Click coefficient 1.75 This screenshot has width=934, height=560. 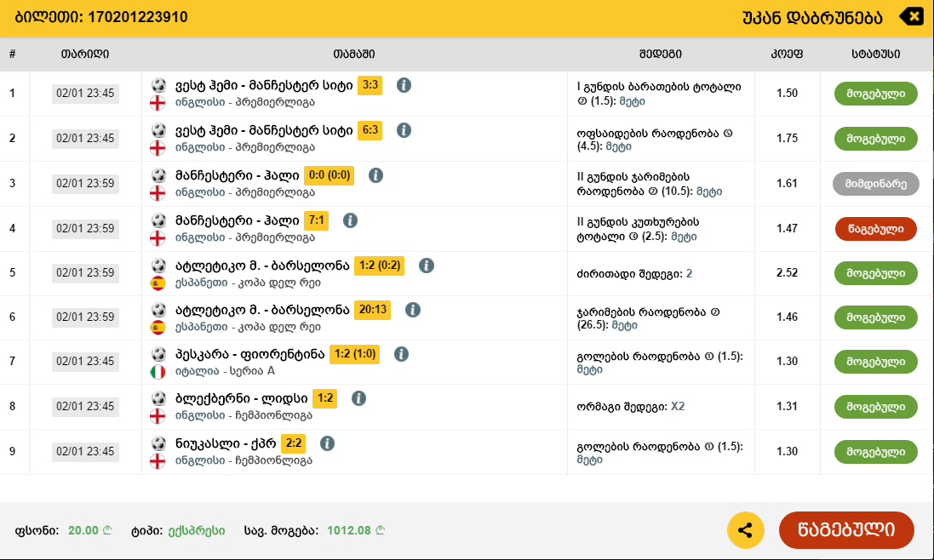point(787,139)
